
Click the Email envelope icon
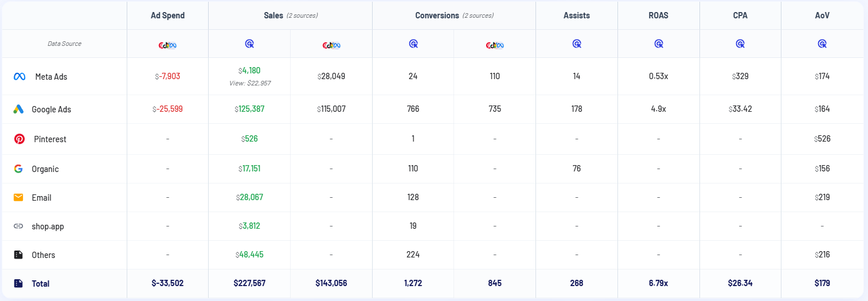[18, 197]
